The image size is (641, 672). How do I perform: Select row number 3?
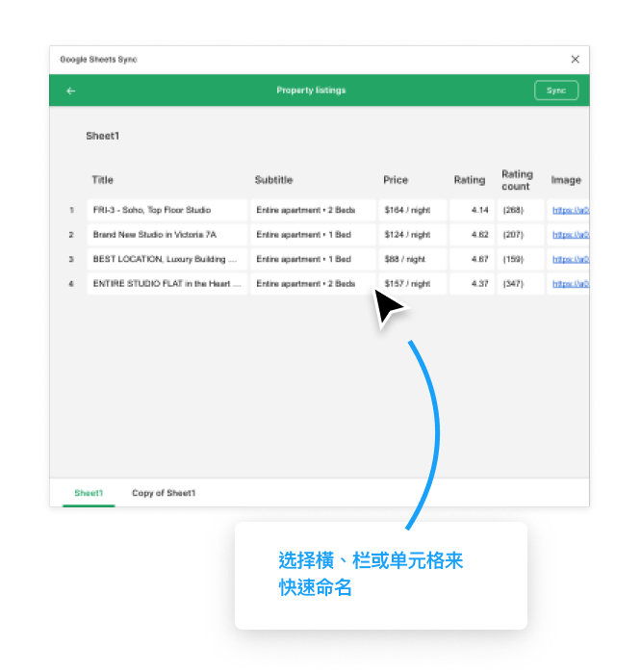(x=71, y=260)
